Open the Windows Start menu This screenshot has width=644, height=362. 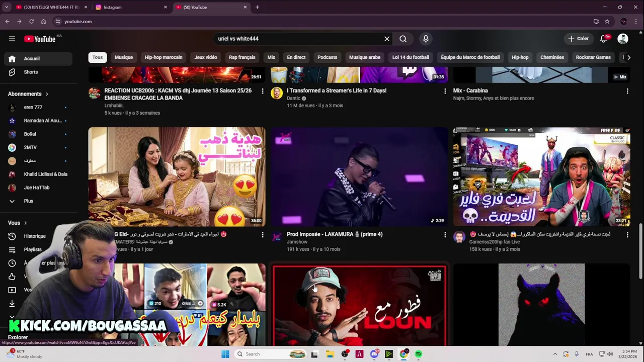[x=225, y=354]
